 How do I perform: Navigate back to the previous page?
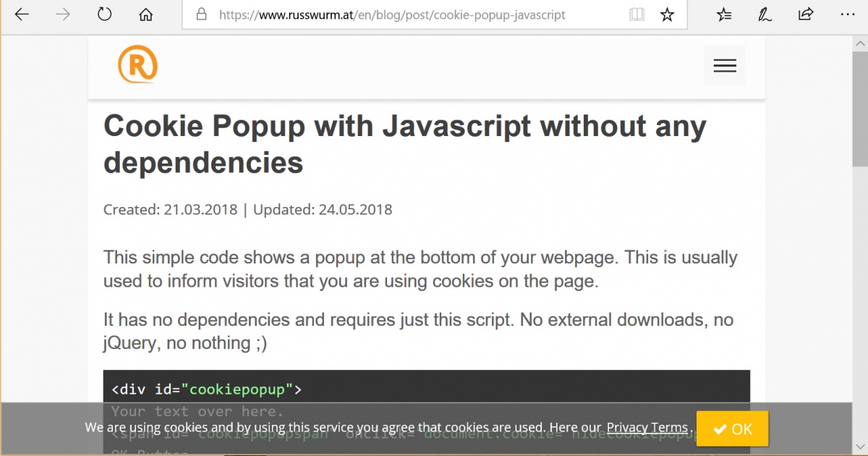21,14
